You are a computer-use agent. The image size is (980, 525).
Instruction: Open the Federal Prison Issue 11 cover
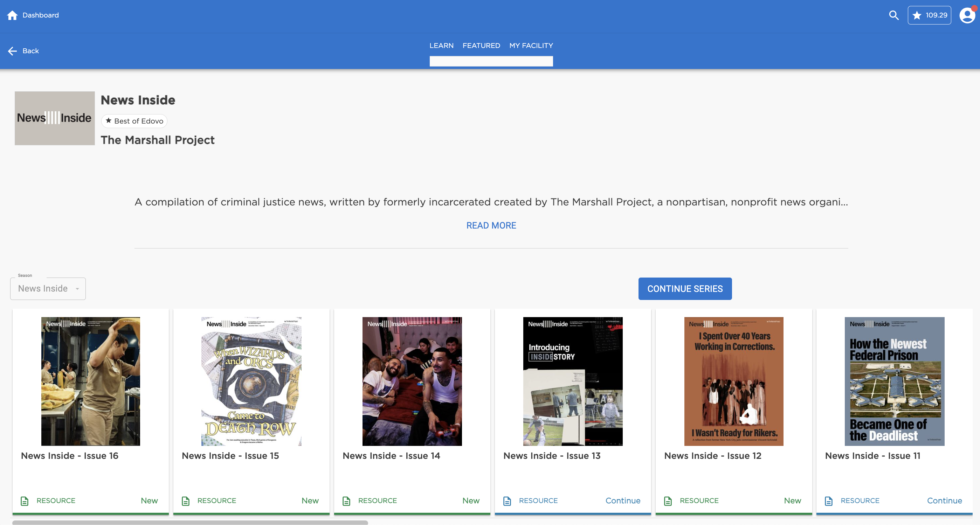[x=895, y=381]
